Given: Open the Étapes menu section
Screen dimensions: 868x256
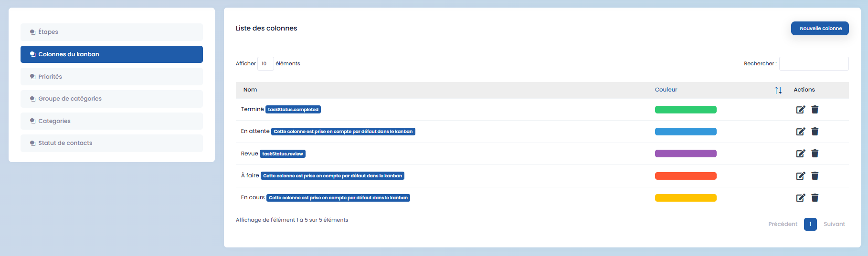Looking at the screenshot, I should click(112, 32).
